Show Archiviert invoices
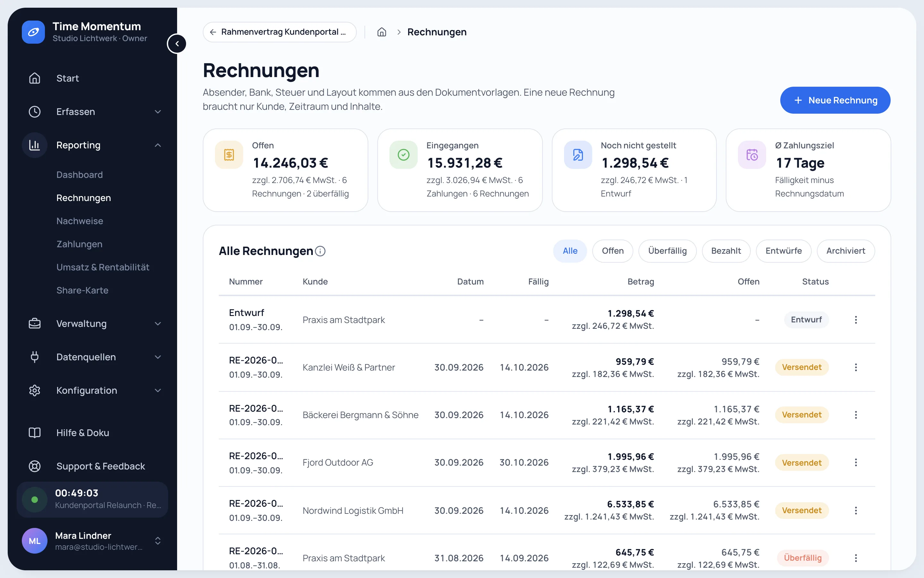Image resolution: width=924 pixels, height=578 pixels. click(x=846, y=251)
